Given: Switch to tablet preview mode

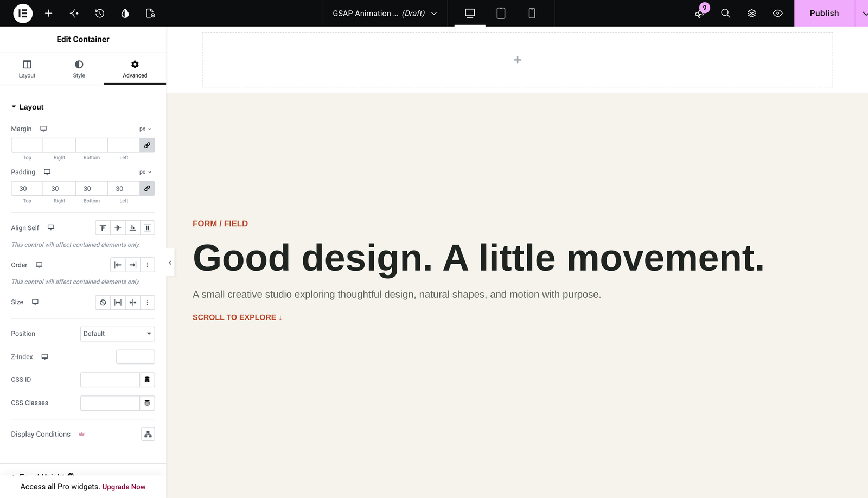Looking at the screenshot, I should coord(501,13).
